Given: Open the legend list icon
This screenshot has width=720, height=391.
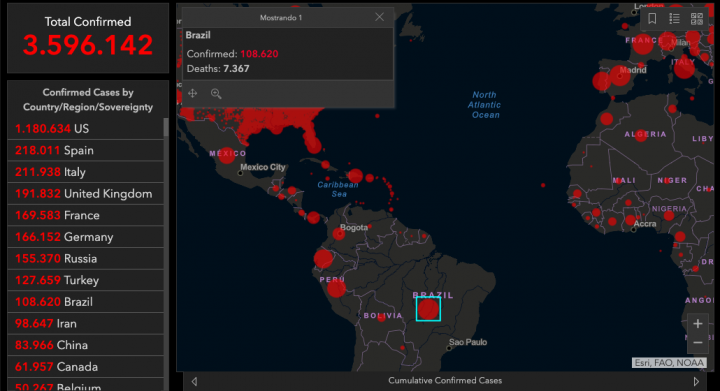Looking at the screenshot, I should [674, 19].
